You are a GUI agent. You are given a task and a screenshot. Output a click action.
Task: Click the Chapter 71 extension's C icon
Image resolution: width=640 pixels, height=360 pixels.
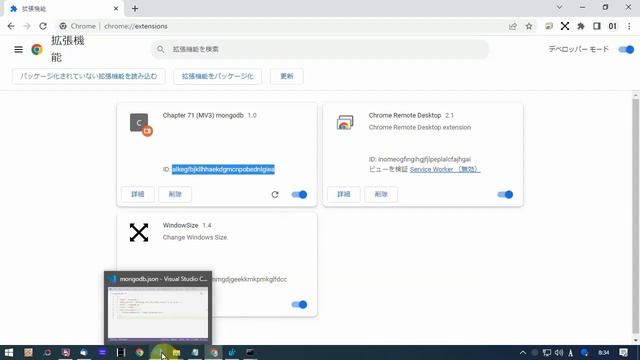pyautogui.click(x=139, y=123)
